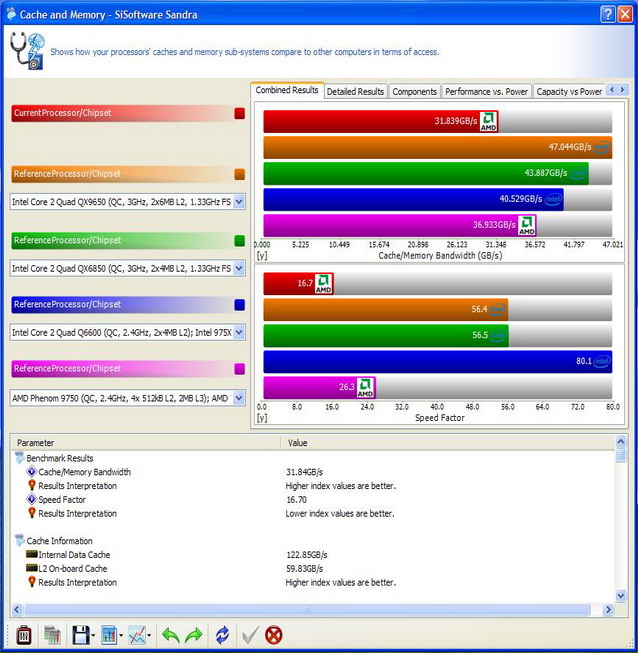The image size is (638, 653).
Task: Click the AMD logo on 31.839GB/s bar
Action: pyautogui.click(x=488, y=121)
